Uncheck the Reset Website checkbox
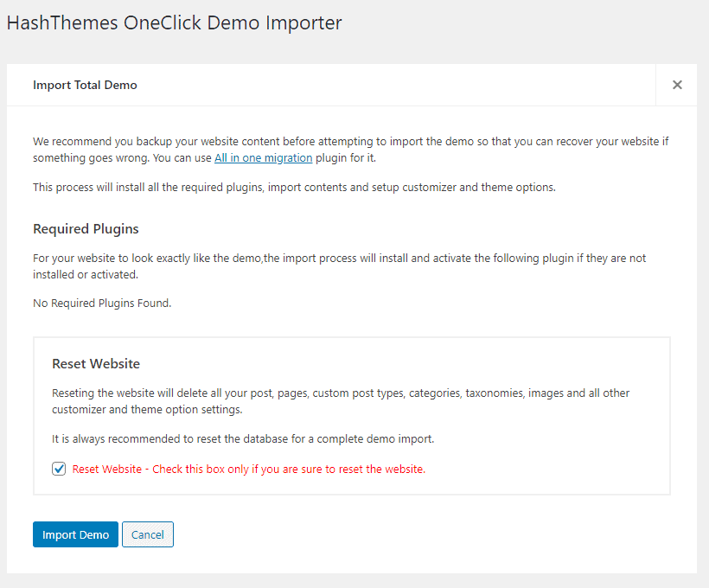Viewport: 709px width, 588px height. [x=59, y=469]
